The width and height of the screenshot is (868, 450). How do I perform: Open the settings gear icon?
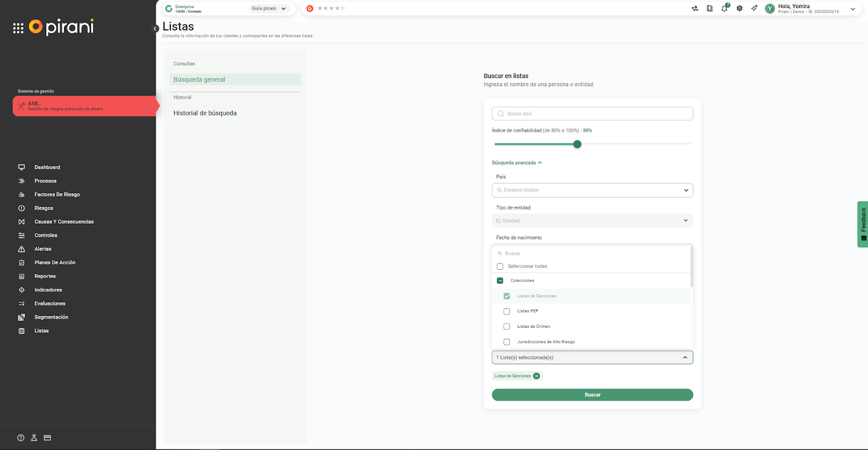[739, 9]
